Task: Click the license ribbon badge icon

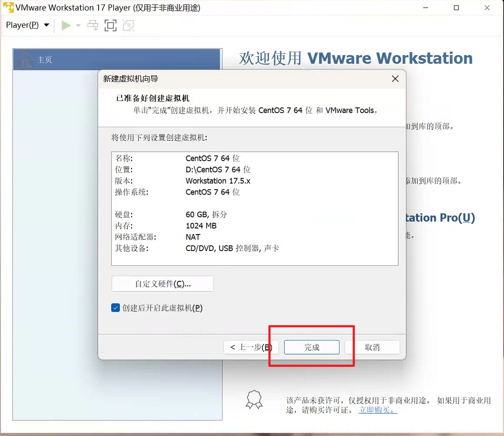Action: [x=254, y=400]
